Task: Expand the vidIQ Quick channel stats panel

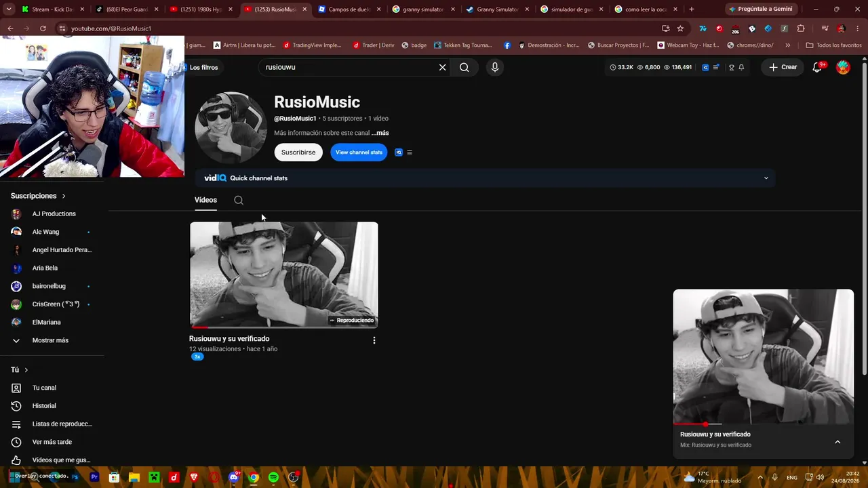Action: (x=766, y=178)
